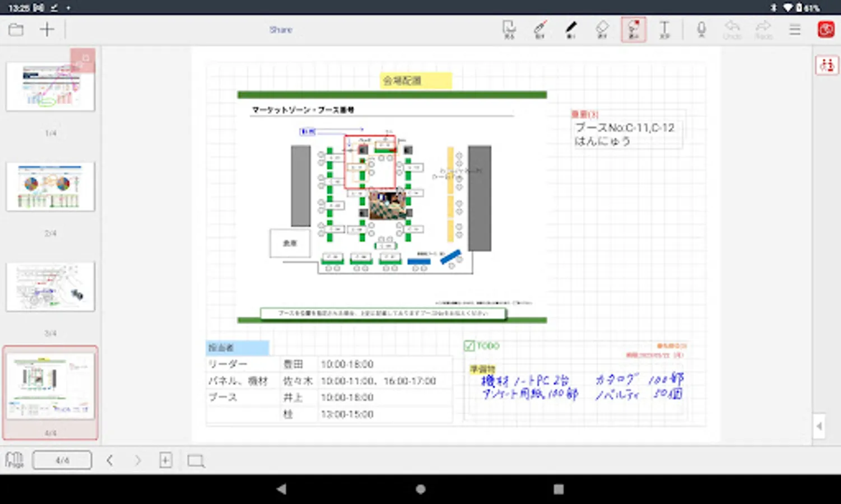The image size is (841, 504).
Task: Tap the '10:00-11:00、16:00-17:00' cell
Action: (384, 381)
